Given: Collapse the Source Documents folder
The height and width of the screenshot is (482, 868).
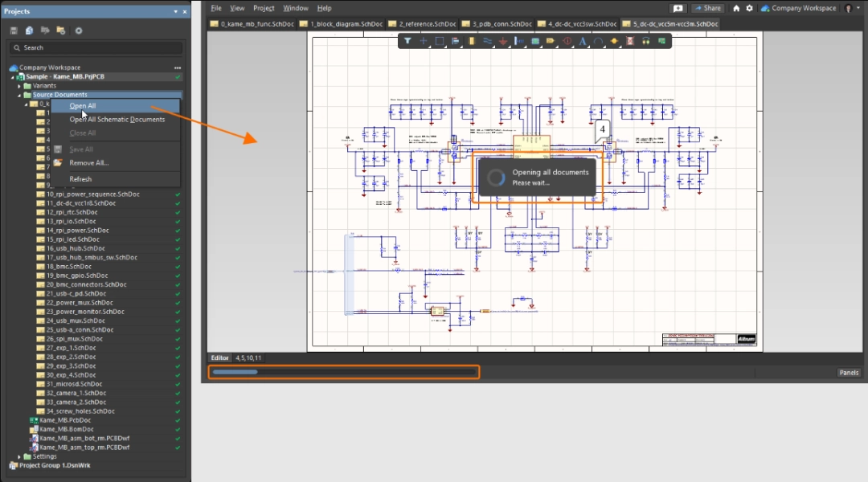Looking at the screenshot, I should [20, 95].
